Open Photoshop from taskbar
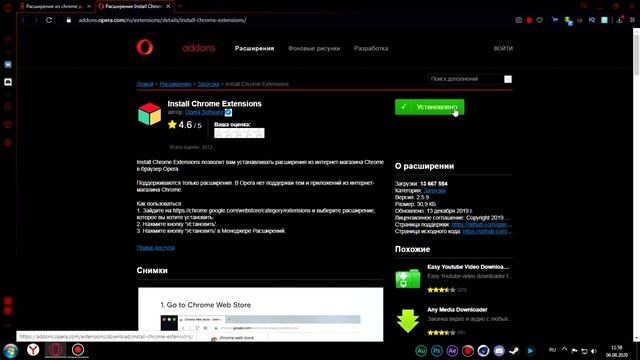The width and height of the screenshot is (640, 360). tap(436, 351)
